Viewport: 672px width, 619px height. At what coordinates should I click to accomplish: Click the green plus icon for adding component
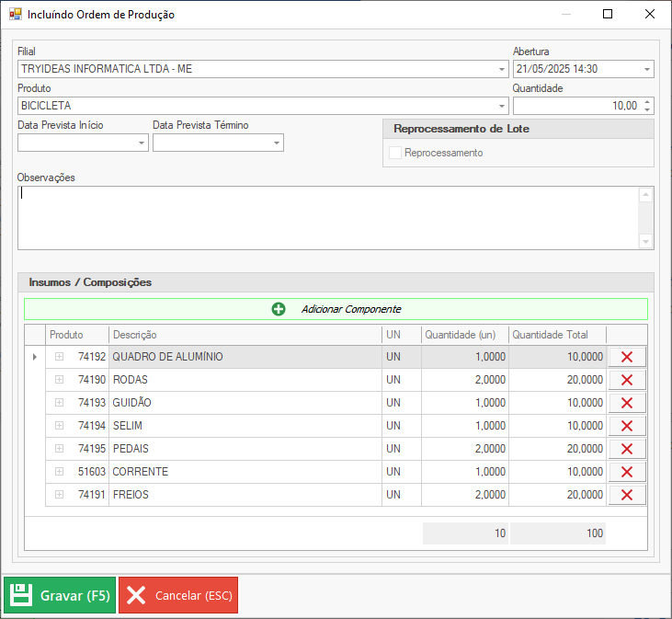pyautogui.click(x=279, y=309)
